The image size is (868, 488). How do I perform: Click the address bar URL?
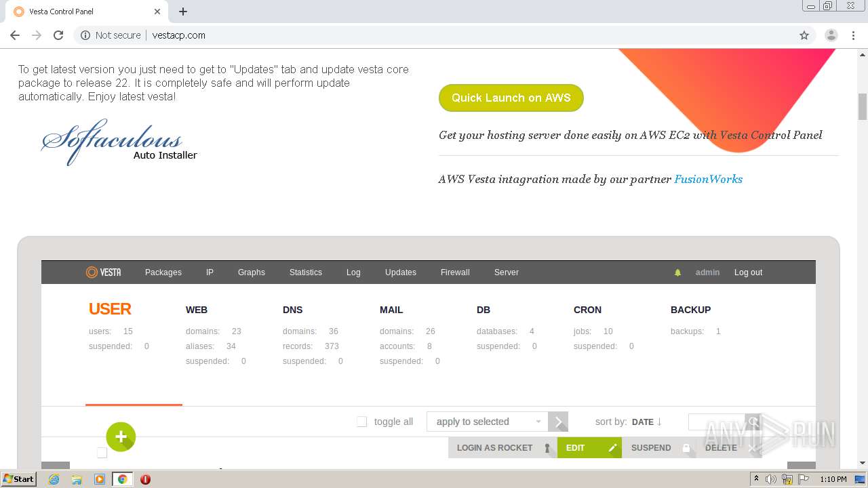179,35
